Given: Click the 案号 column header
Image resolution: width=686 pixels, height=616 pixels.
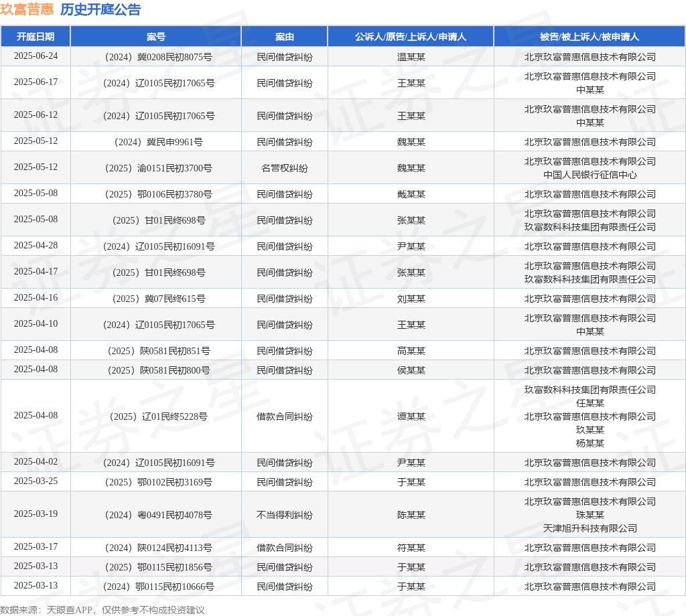Looking at the screenshot, I should [155, 37].
